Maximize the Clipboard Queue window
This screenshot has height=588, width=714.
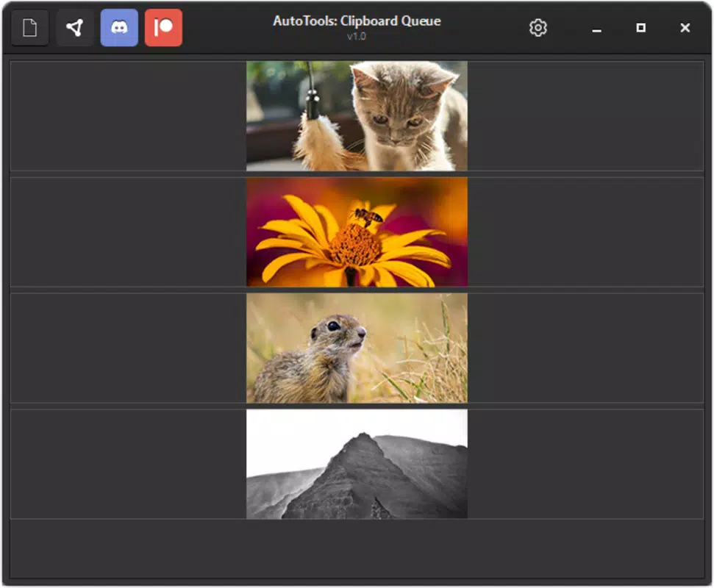tap(640, 28)
